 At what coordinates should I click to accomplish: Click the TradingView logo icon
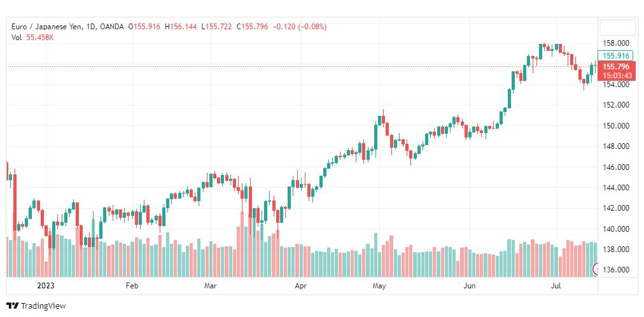point(12,306)
